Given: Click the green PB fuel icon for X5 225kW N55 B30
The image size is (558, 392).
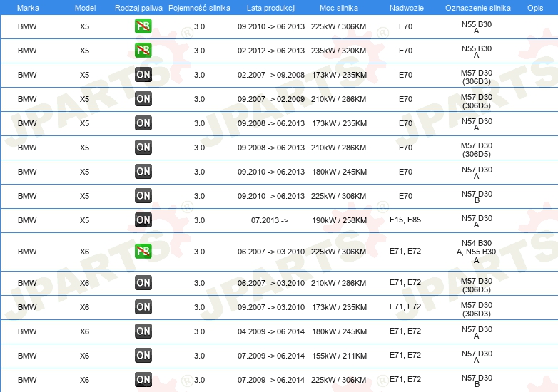Looking at the screenshot, I should pos(143,26).
